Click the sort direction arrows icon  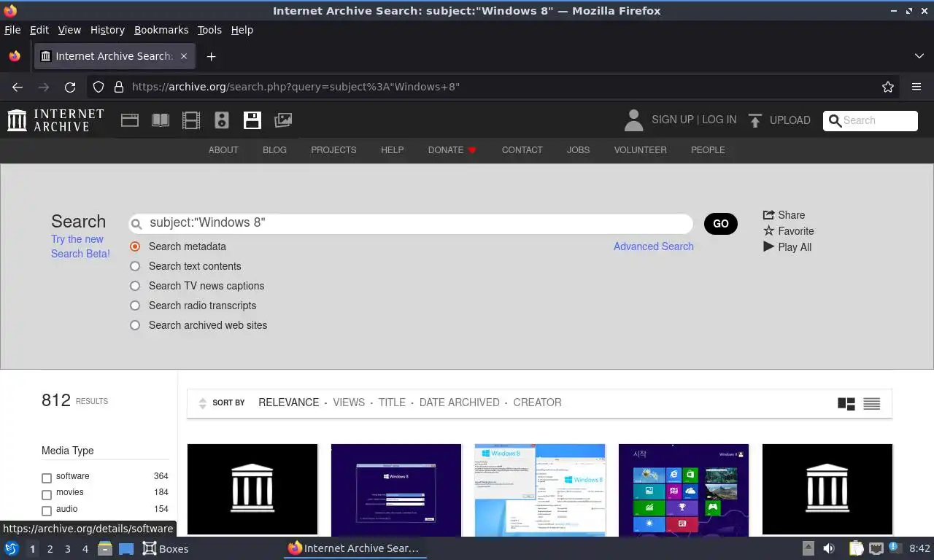203,403
